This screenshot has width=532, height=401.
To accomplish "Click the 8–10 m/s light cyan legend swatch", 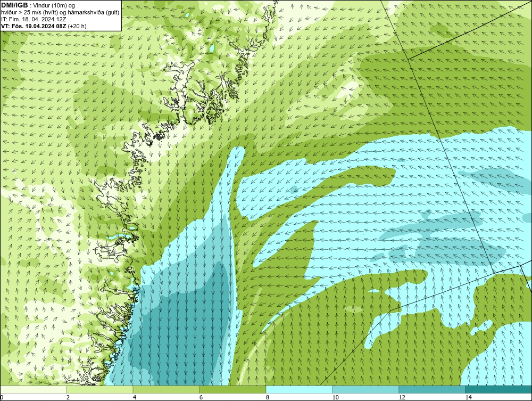I will (x=299, y=389).
